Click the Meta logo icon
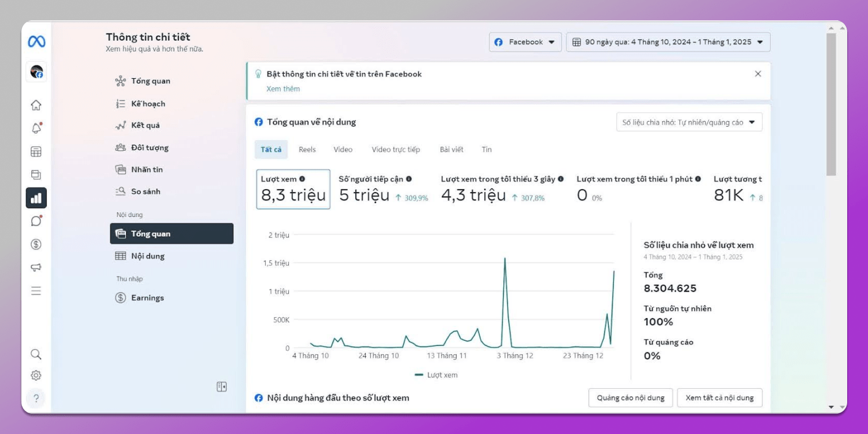The height and width of the screenshot is (434, 868). click(36, 42)
